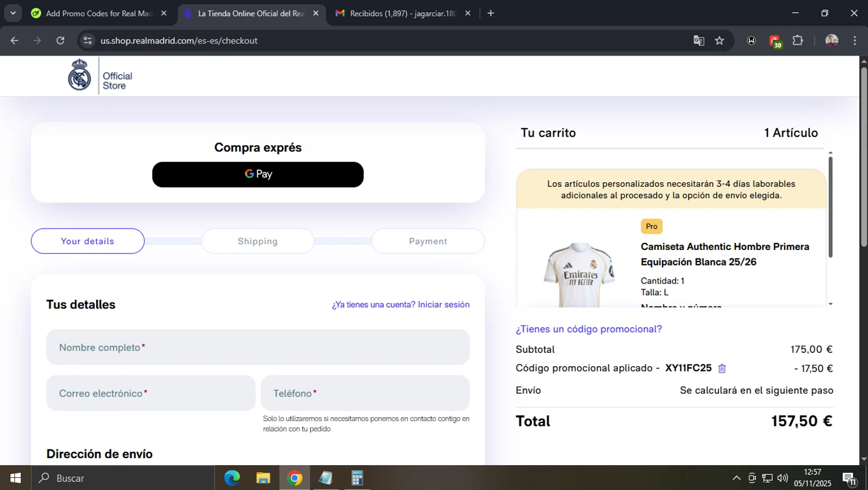This screenshot has height=490, width=868.
Task: Click the Camiseta Authentic Hombre product title
Action: click(x=724, y=254)
